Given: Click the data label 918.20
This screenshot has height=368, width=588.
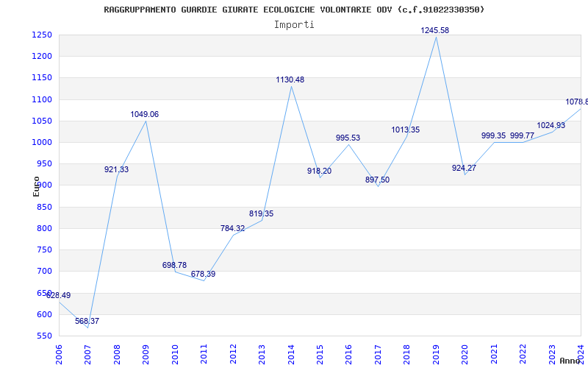Looking at the screenshot, I should (x=319, y=171).
